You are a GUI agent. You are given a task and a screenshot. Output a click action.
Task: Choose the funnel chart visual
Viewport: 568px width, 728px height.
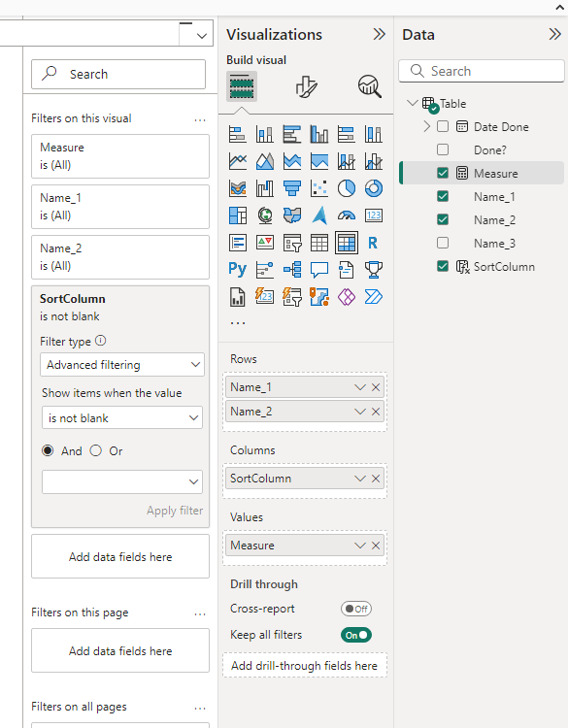(x=292, y=188)
